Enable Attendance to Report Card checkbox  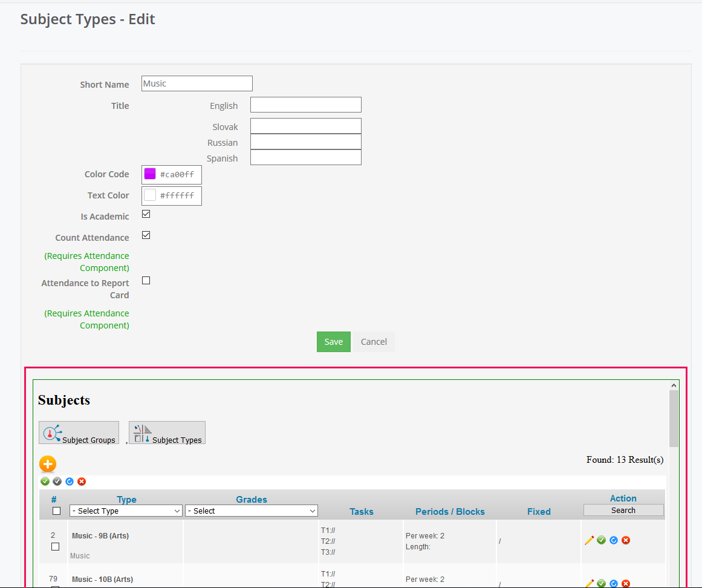click(x=146, y=280)
